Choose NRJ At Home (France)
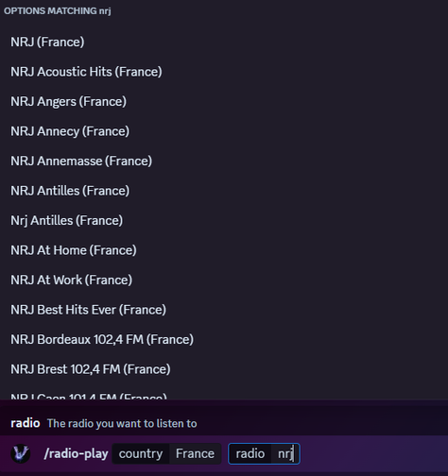Screen dimensions: 448x476 [224, 250]
